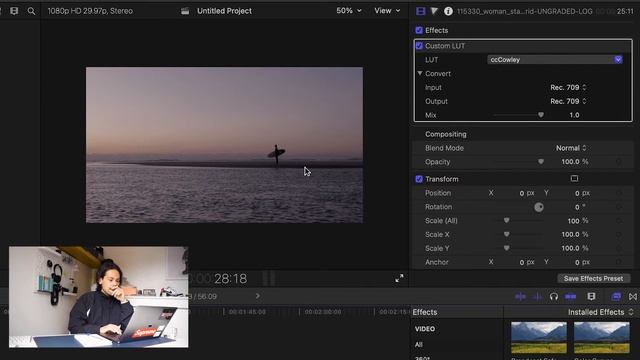Click the 00:02:00:00 timeline ruler mark
Image resolution: width=640 pixels, height=360 pixels.
click(323, 311)
